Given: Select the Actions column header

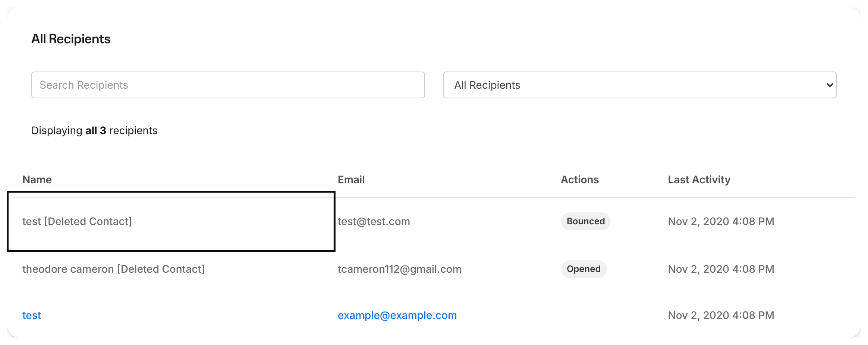Looking at the screenshot, I should 580,180.
